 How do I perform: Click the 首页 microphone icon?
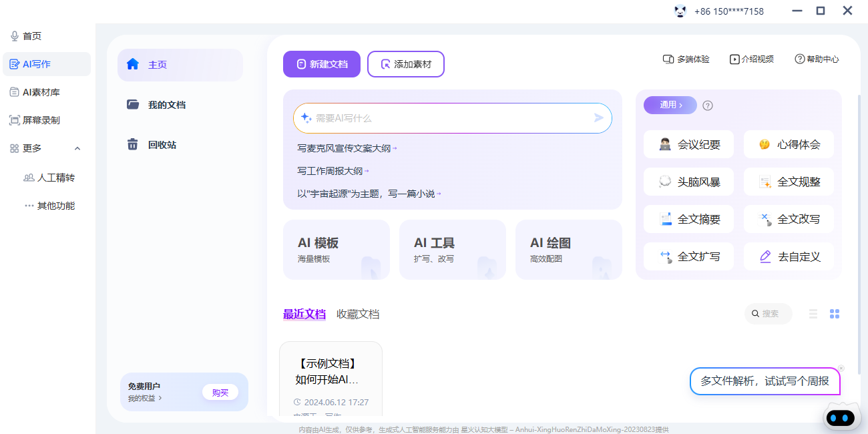tap(15, 36)
